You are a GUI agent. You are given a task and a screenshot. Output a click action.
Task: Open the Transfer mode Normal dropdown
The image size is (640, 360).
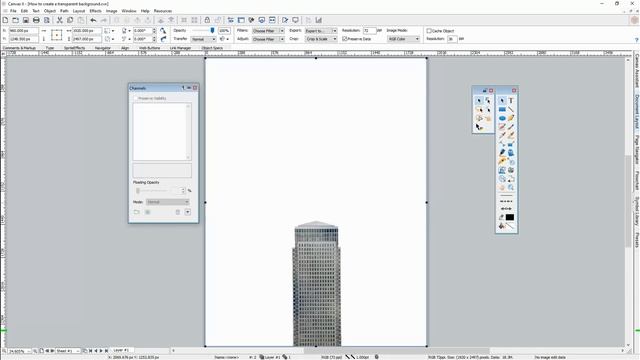point(203,39)
